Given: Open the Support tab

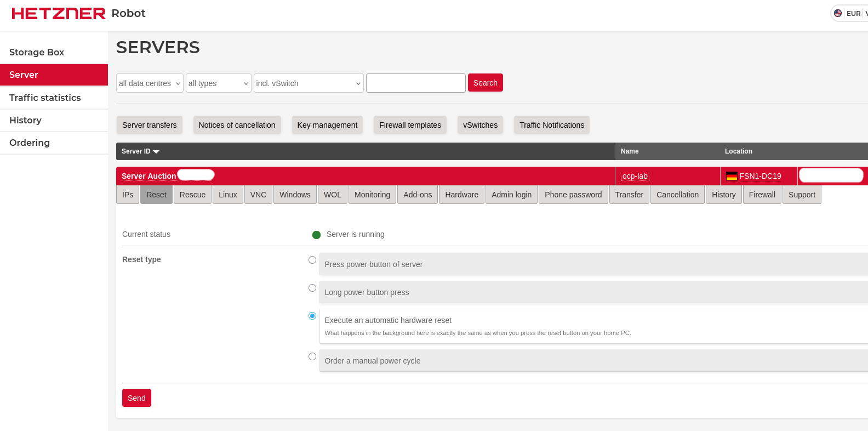Looking at the screenshot, I should 802,195.
